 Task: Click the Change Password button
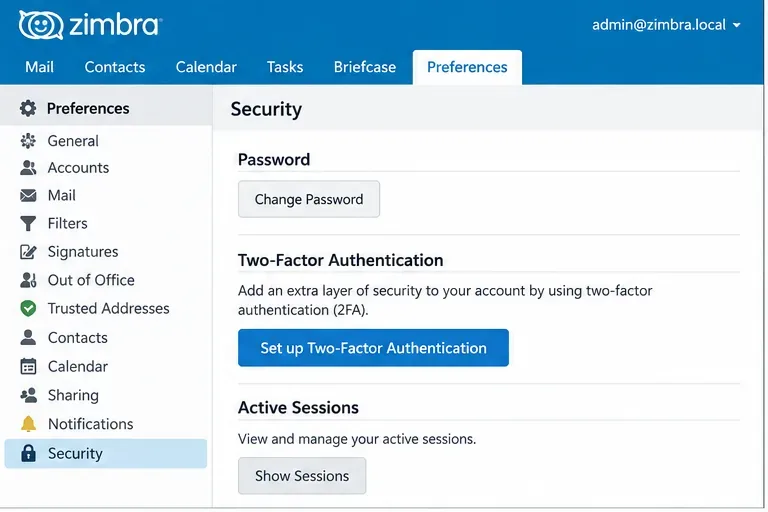click(x=309, y=199)
